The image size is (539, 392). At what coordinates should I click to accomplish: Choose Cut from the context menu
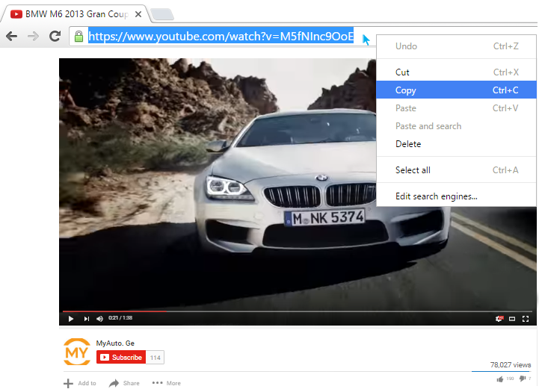click(456, 72)
